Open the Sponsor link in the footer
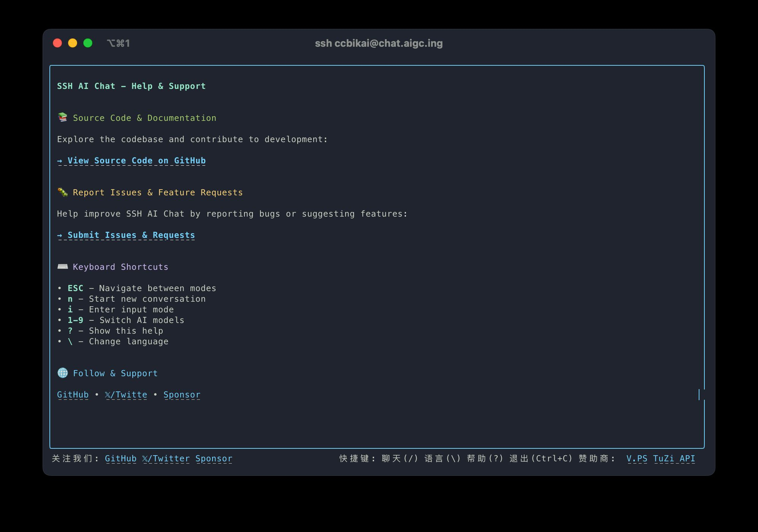The height and width of the screenshot is (532, 758). point(214,459)
